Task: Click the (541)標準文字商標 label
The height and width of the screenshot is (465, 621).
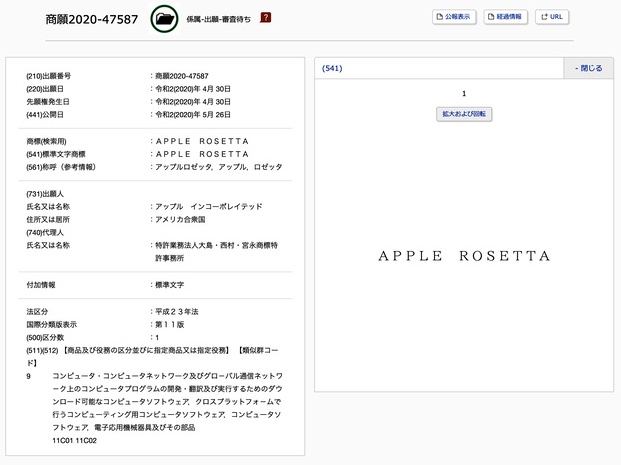Action: 56,154
